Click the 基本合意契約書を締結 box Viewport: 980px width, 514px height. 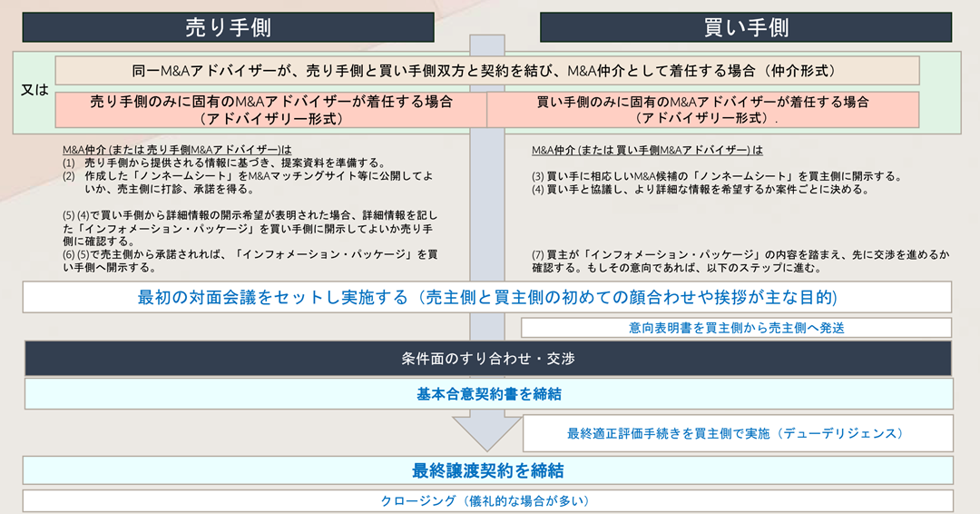[487, 394]
